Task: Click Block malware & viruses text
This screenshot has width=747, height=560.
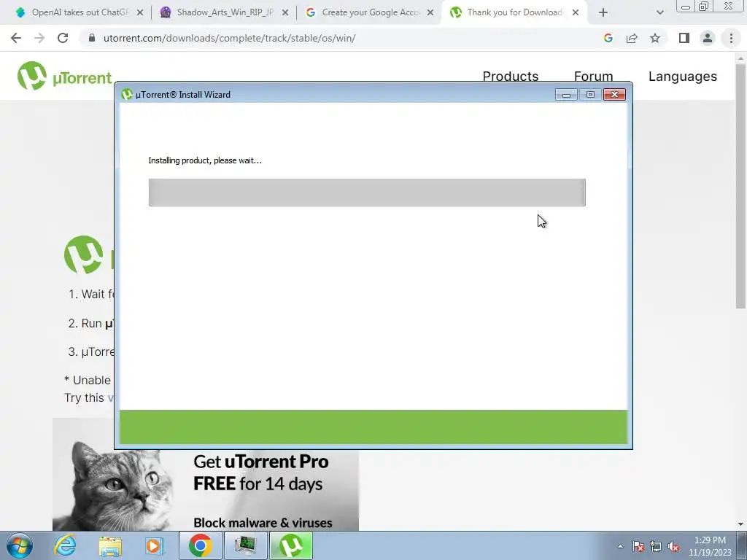Action: pyautogui.click(x=263, y=522)
